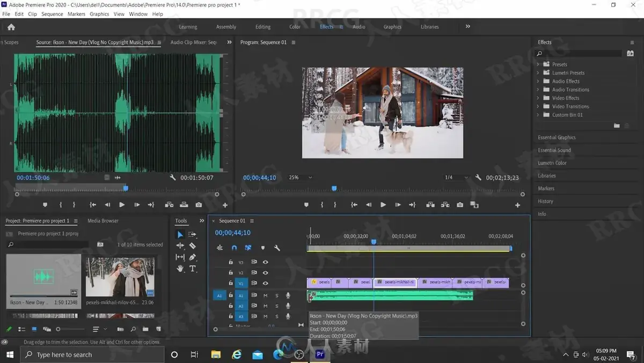Select the Track Select Forward tool
The image size is (644, 363).
(x=193, y=235)
